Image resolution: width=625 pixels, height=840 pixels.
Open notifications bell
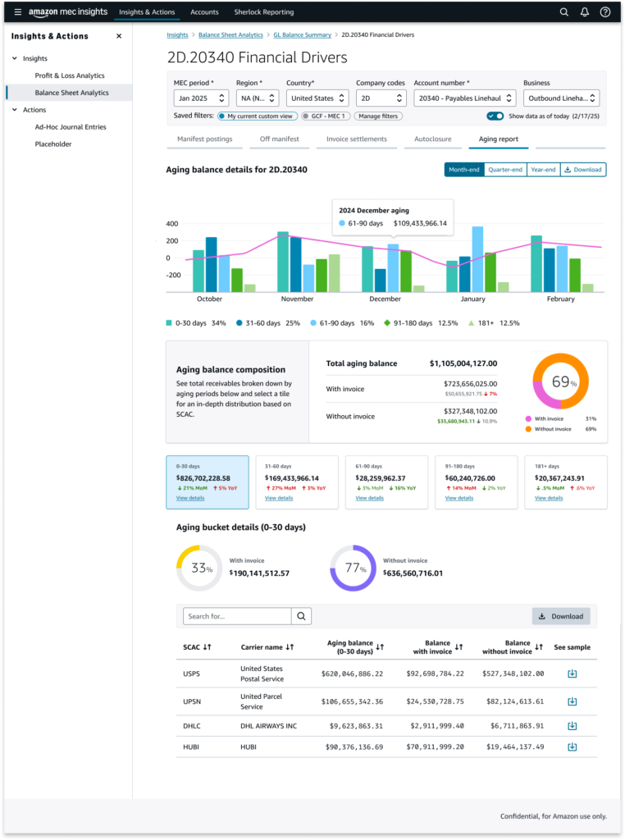pyautogui.click(x=584, y=11)
